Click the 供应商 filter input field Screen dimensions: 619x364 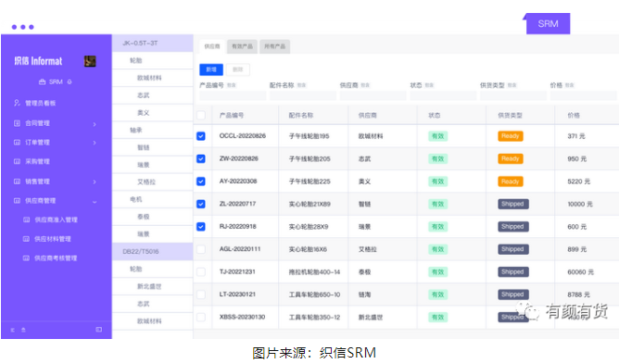(x=373, y=95)
